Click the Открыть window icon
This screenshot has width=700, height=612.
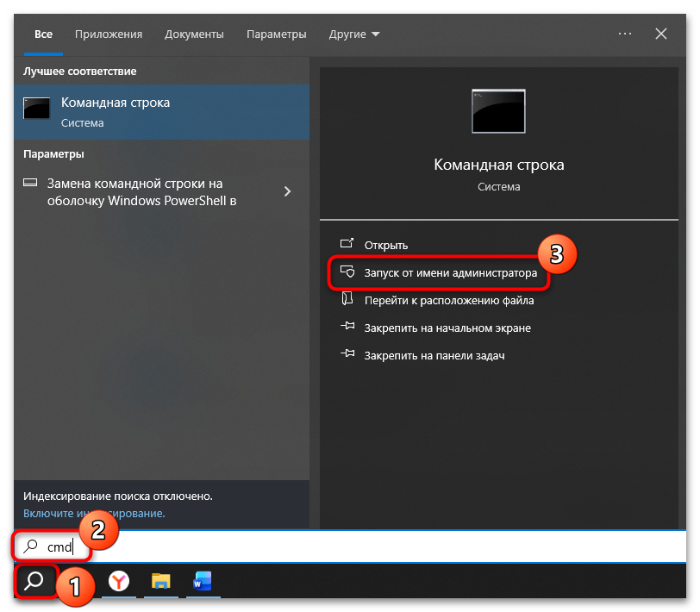coord(348,245)
